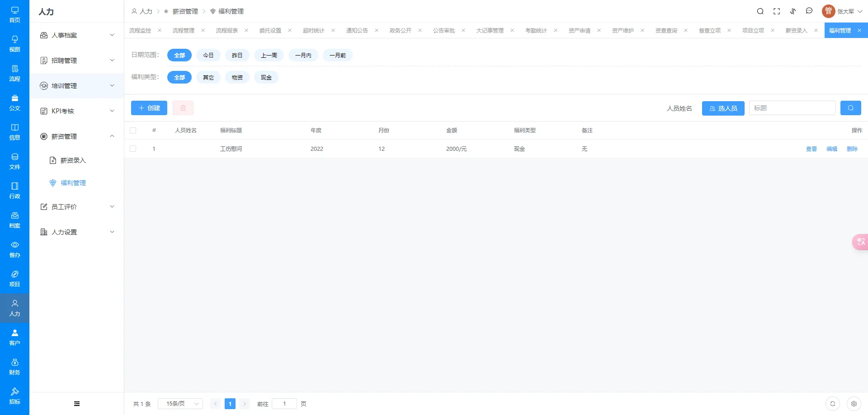Click the search magnifier icon in header
Image resolution: width=868 pixels, height=415 pixels.
[x=760, y=11]
